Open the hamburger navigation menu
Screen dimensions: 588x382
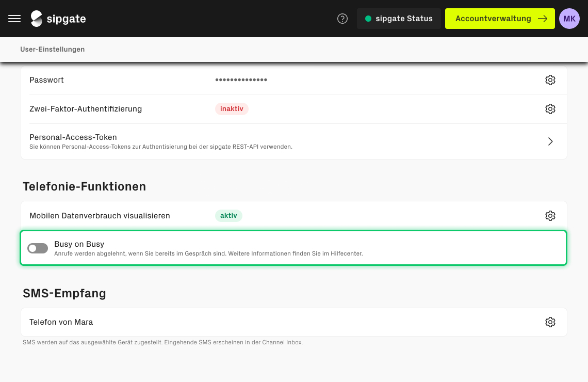tap(14, 19)
